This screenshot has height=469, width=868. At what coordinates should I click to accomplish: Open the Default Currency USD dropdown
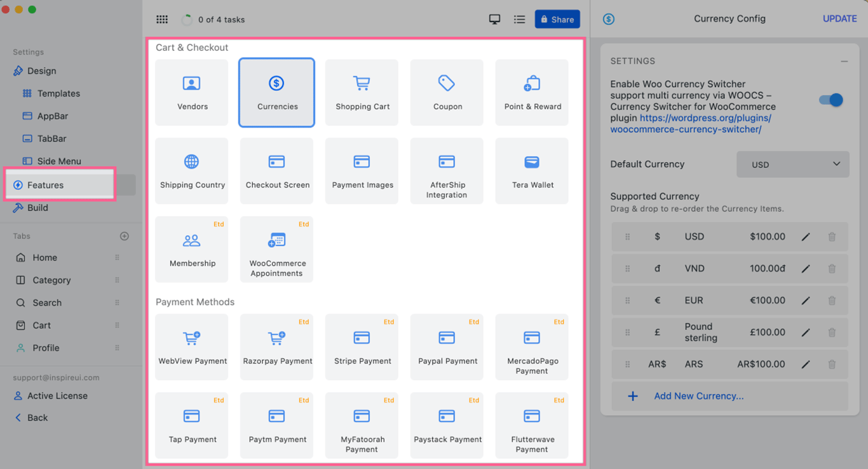coord(792,164)
